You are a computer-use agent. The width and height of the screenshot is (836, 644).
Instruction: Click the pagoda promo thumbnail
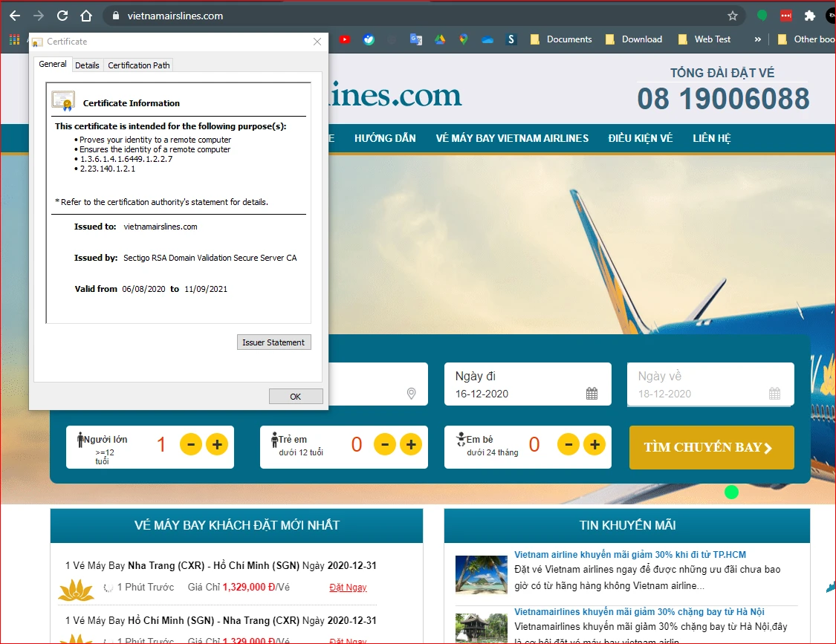coord(482,628)
